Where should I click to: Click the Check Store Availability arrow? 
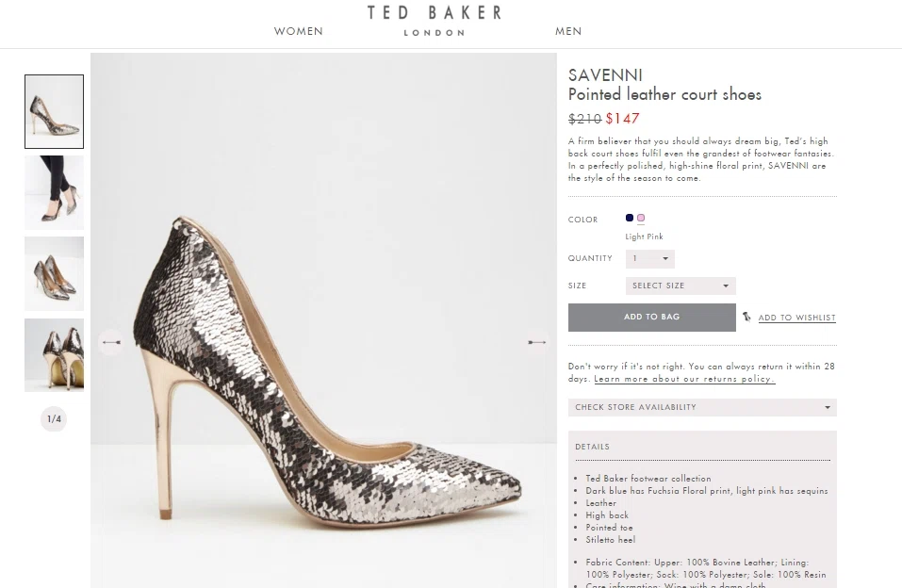point(827,407)
